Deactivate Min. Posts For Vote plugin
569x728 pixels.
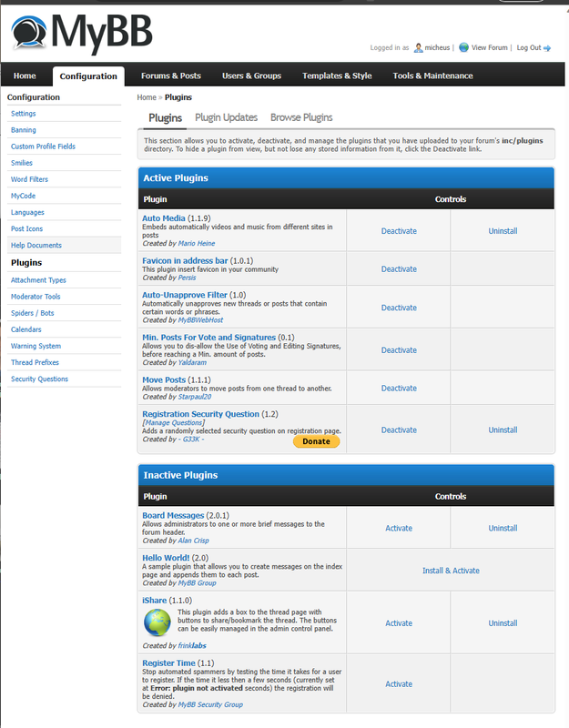tap(399, 350)
